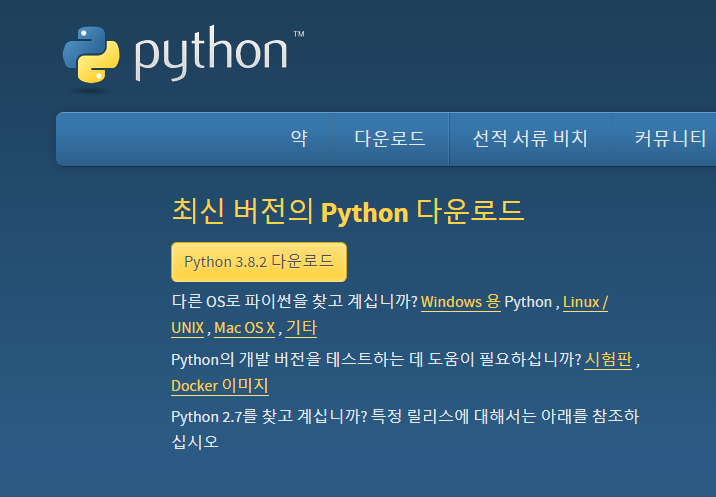Click the text Python 2.7를 찾고 계십니까?

269,417
